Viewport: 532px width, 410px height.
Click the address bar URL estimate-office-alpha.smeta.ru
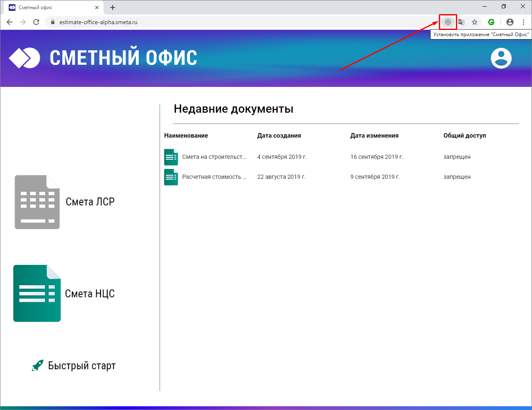coord(99,22)
